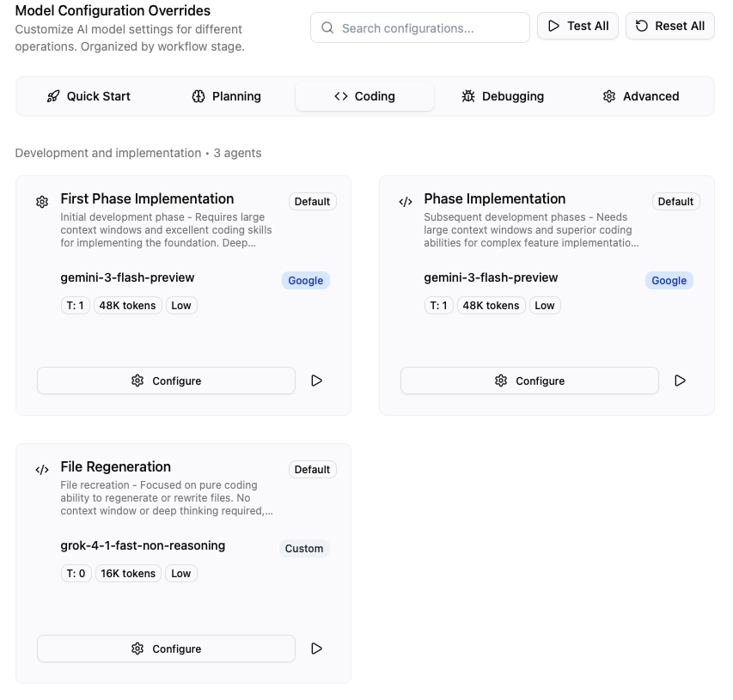Focus the Search configurations field
This screenshot has height=700, width=733.
[x=430, y=28]
